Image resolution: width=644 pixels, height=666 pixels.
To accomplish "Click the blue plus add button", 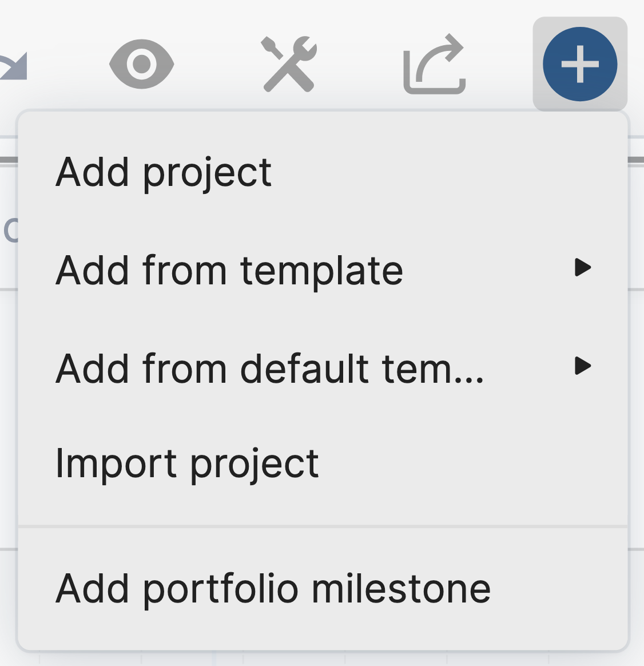I will (579, 64).
